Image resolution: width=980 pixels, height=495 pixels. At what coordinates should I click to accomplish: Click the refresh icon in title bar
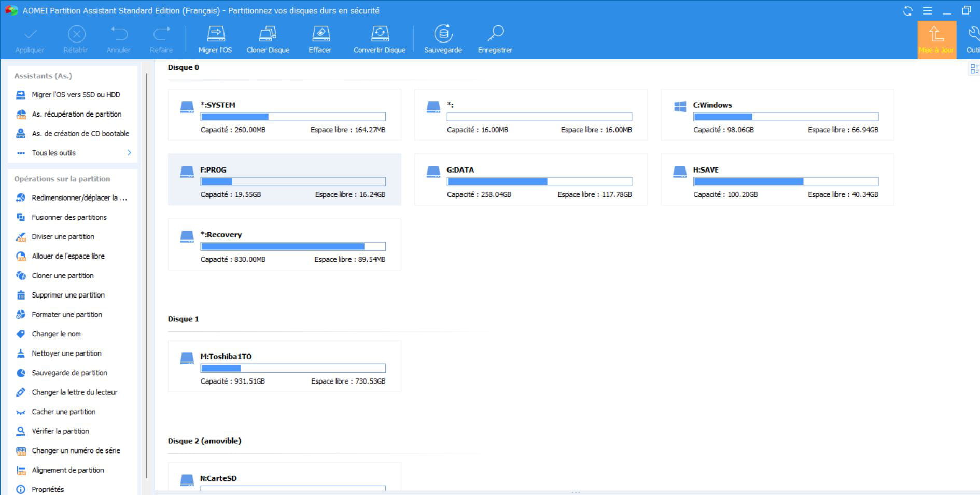pos(908,11)
